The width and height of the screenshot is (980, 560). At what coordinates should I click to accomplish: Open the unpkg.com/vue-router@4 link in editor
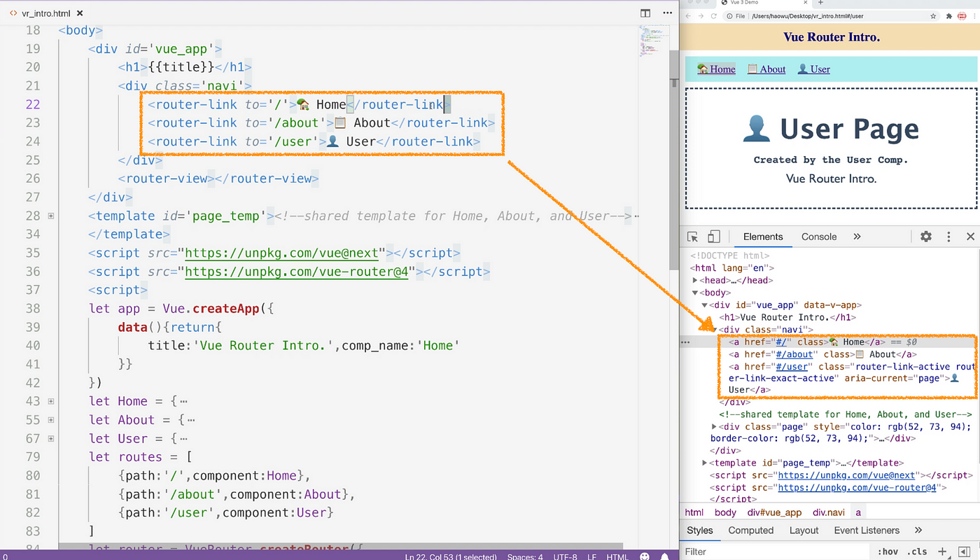pos(296,272)
